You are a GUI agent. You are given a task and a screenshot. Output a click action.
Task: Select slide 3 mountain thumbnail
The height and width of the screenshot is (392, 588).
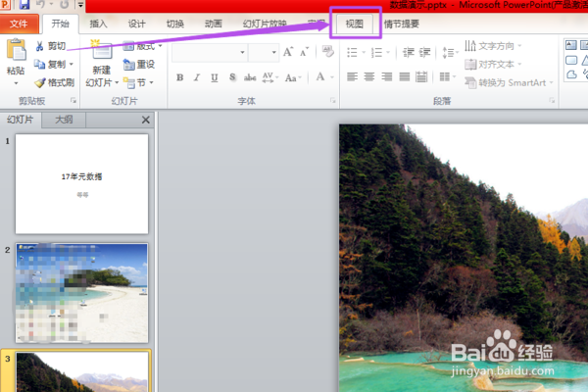tap(81, 371)
